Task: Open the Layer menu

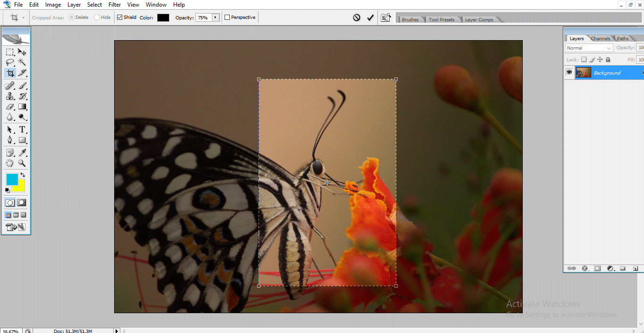Action: 74,5
